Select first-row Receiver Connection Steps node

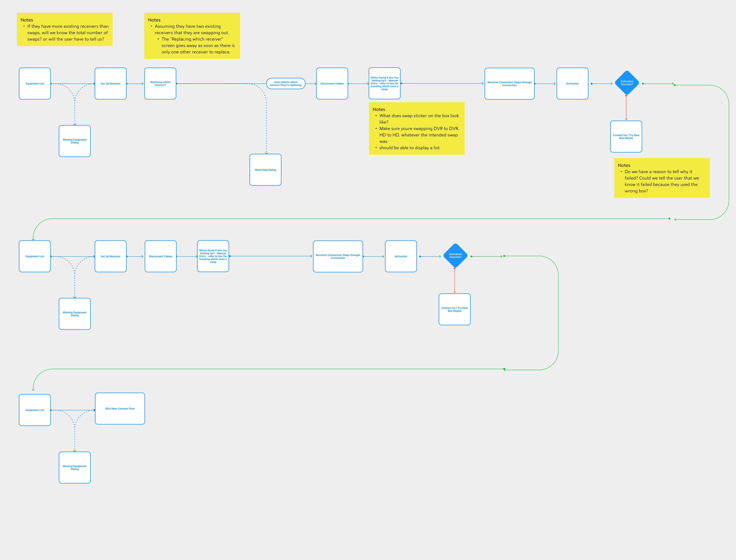(x=509, y=84)
